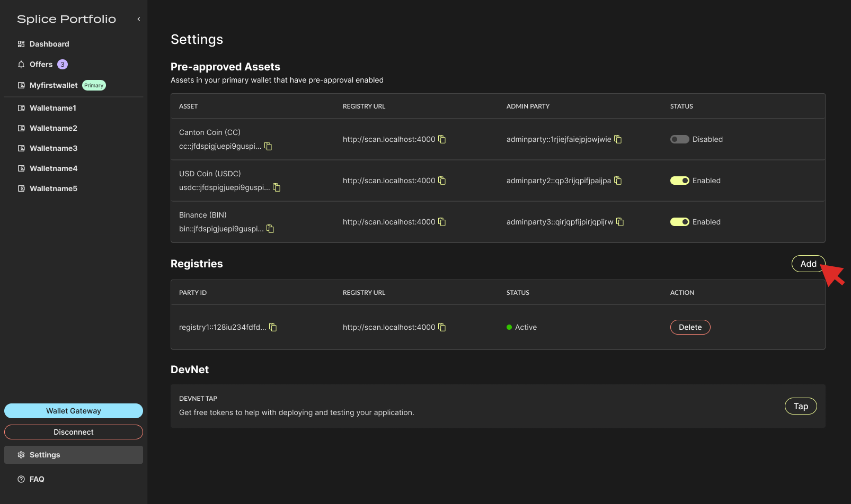
Task: Click the STATUS header in Pre-approved Assets
Action: [681, 106]
